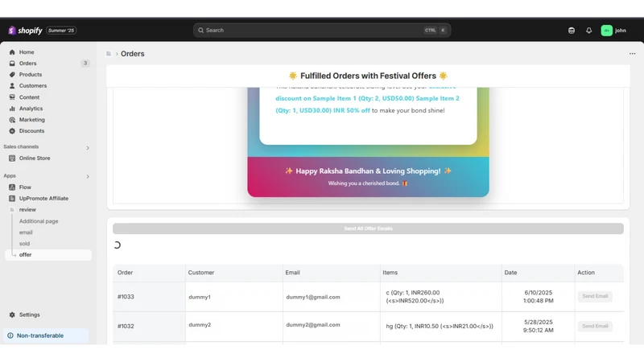Screen dimensions: 644x362
Task: Click the Analytics bar chart icon
Action: tap(12, 109)
